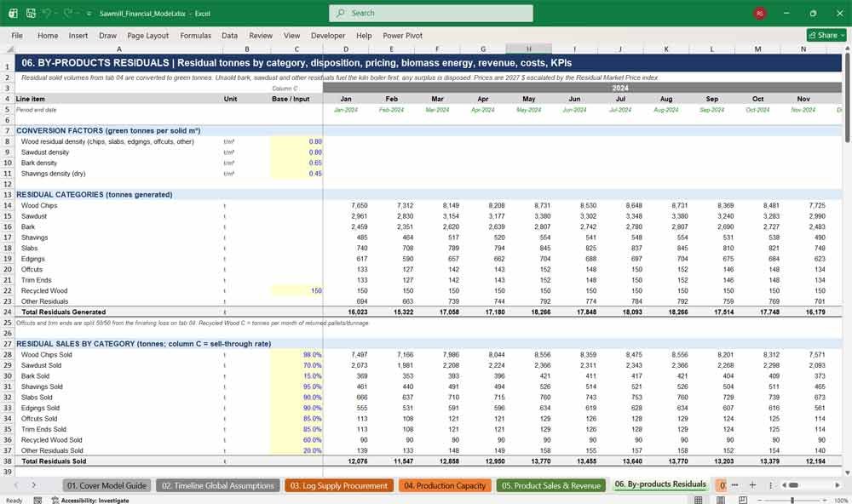
Task: Click the next sheet navigation arrow
Action: click(x=34, y=485)
